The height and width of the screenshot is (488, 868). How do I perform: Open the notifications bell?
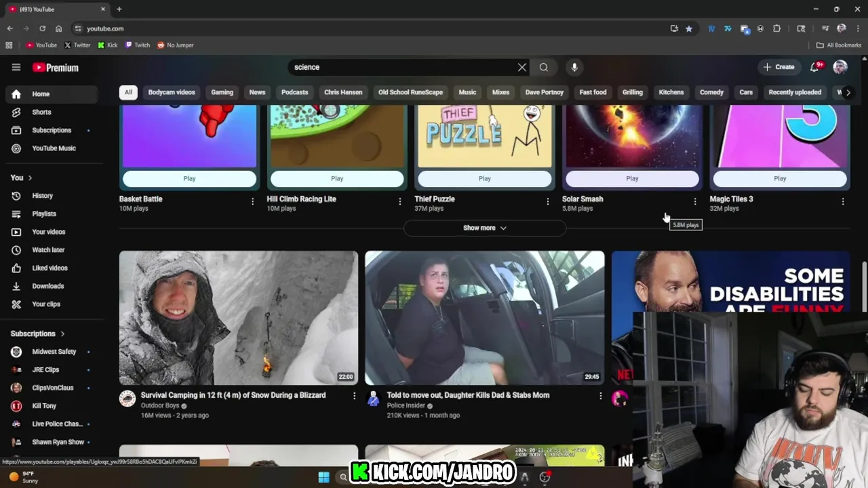tap(816, 66)
